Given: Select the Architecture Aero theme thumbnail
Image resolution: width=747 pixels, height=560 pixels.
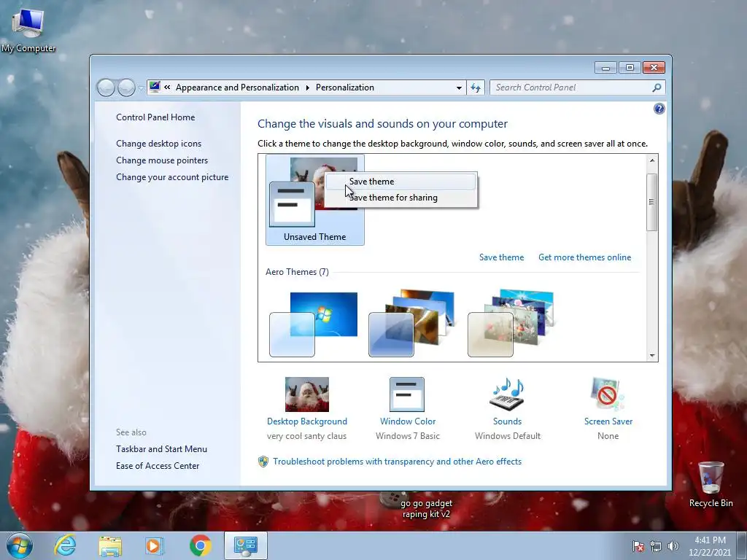Looking at the screenshot, I should 411,324.
